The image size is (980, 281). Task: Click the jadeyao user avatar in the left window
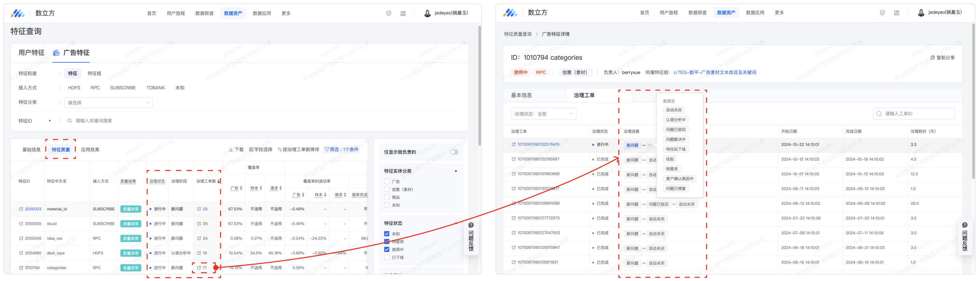(x=427, y=13)
